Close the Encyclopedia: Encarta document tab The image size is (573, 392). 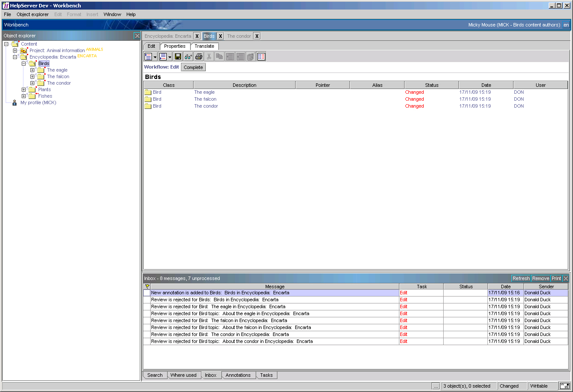pyautogui.click(x=197, y=36)
